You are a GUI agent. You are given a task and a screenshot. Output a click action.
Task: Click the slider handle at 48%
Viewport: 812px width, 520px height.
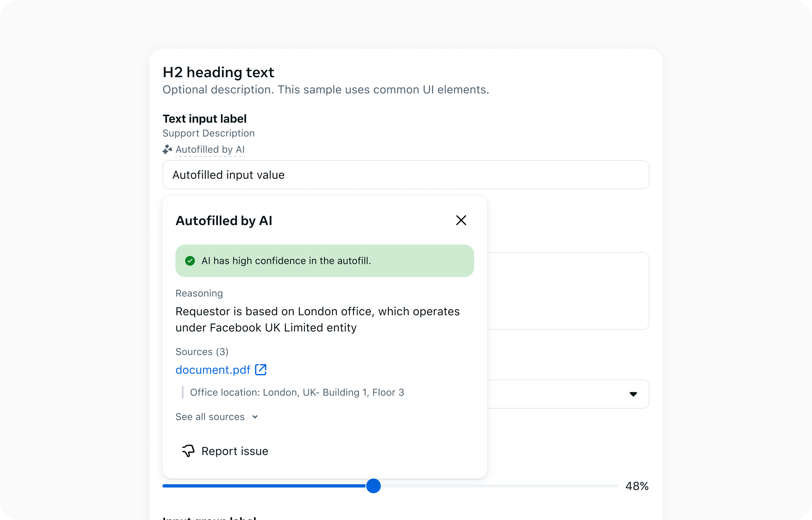click(373, 486)
